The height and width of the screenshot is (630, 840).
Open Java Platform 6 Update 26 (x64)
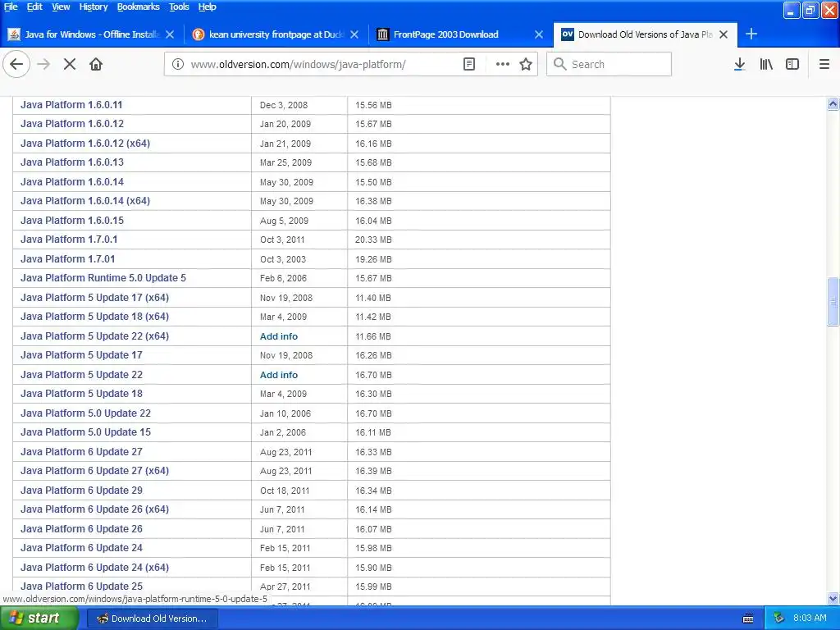pos(94,509)
